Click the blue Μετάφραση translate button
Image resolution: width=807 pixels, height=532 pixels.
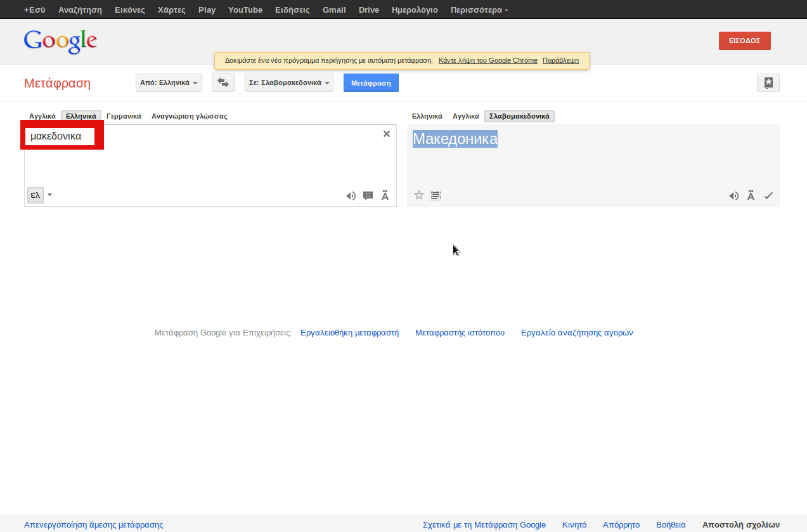coord(371,82)
